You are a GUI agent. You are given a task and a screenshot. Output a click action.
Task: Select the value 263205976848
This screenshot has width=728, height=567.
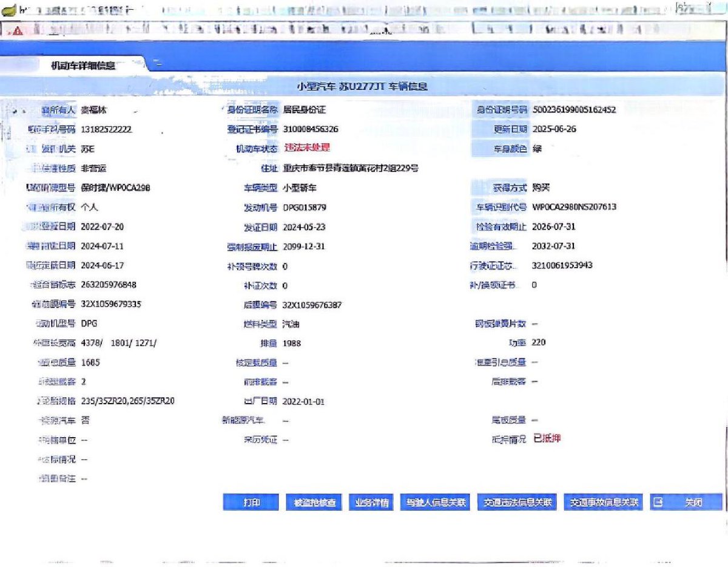(109, 285)
